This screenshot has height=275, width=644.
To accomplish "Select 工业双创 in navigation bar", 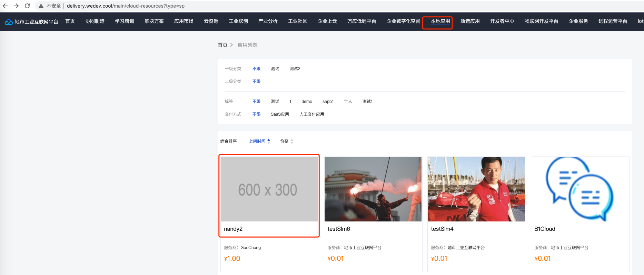I will coord(238,21).
